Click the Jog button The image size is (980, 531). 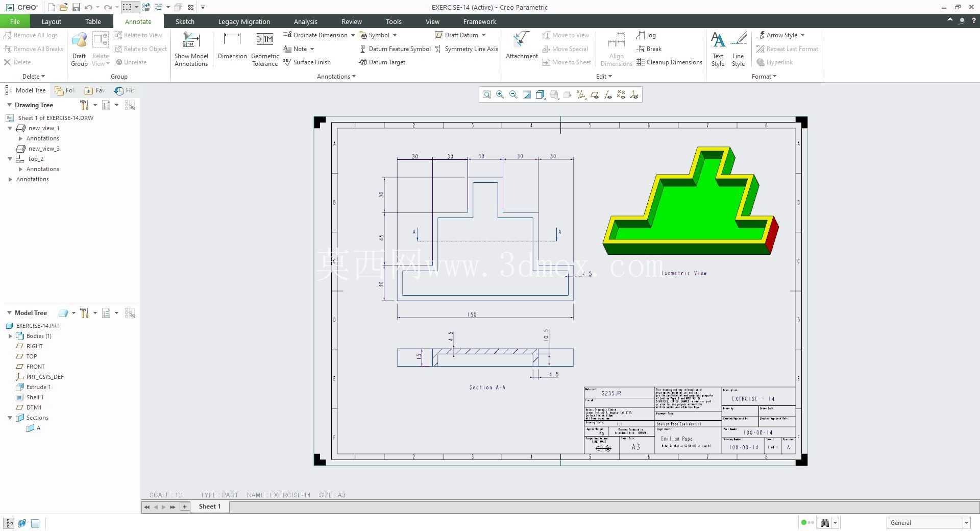[x=646, y=35]
